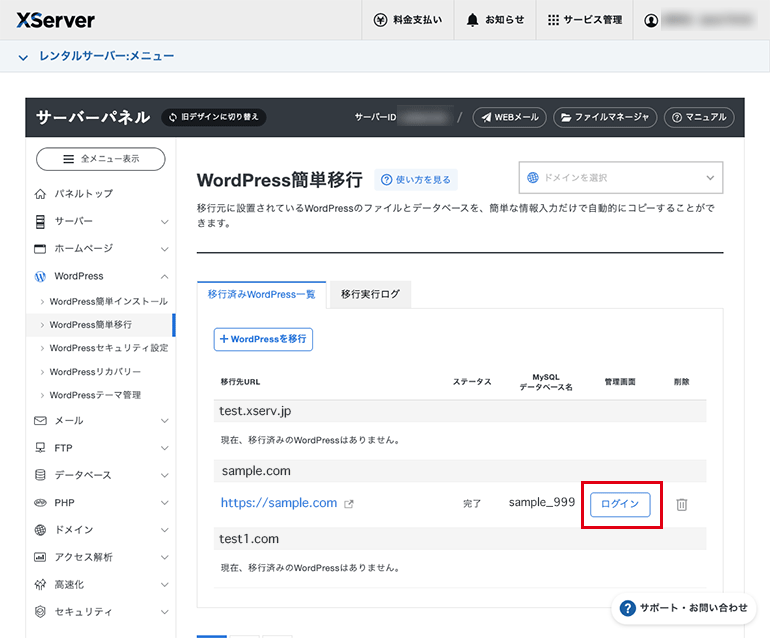Expand the 高速化 menu chevron
Image resolution: width=770 pixels, height=638 pixels.
point(165,584)
